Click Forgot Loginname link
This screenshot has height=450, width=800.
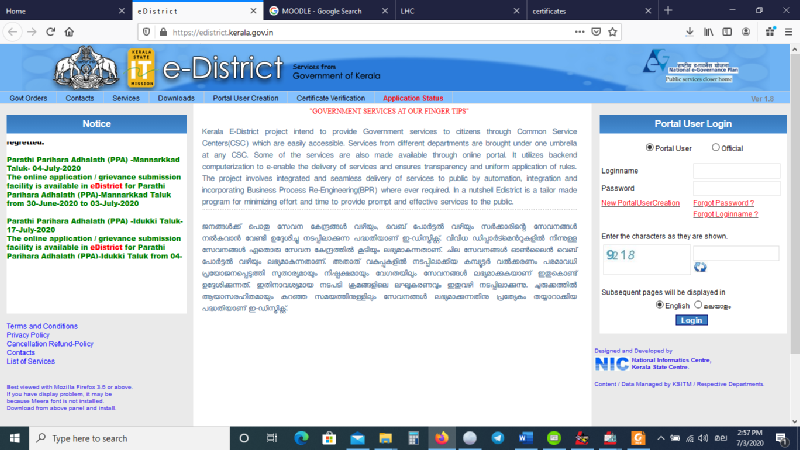726,214
